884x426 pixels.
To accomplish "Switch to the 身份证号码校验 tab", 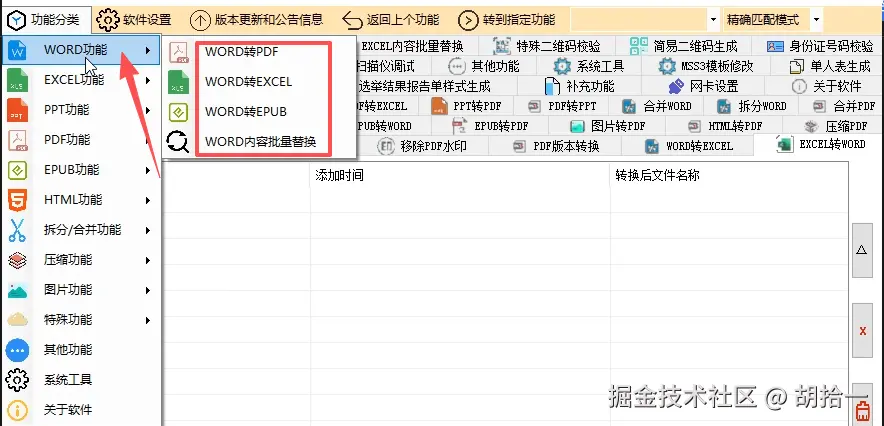I will pyautogui.click(x=819, y=46).
